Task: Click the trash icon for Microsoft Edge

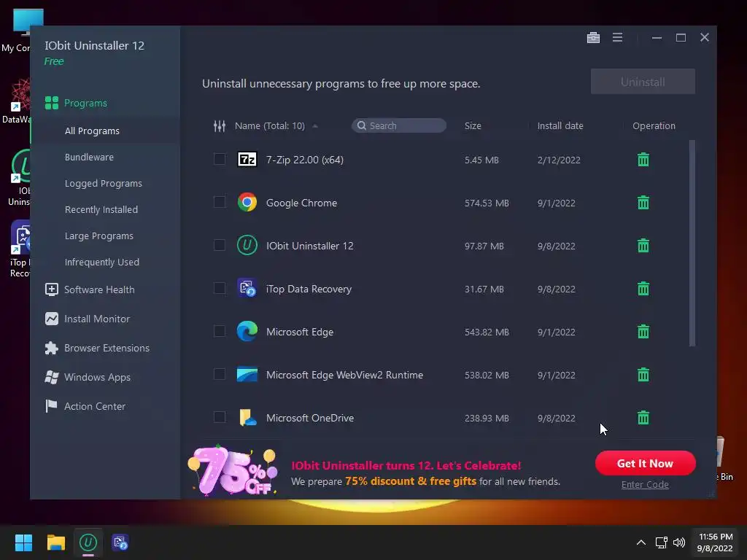Action: 643,332
